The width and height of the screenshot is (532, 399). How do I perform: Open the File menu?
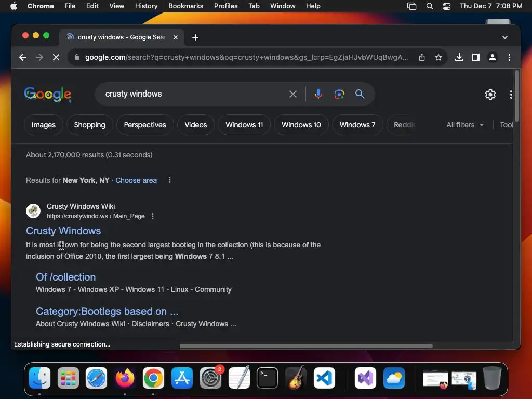click(70, 6)
